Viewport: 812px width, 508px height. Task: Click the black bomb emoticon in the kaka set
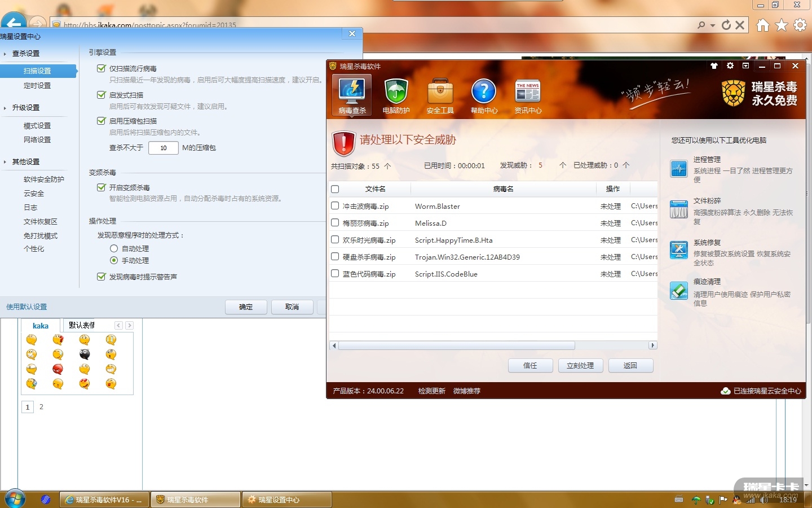pyautogui.click(x=85, y=354)
